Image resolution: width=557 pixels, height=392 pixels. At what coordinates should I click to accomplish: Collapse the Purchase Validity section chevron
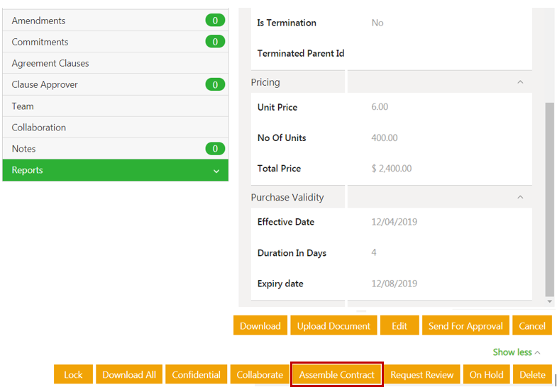click(520, 197)
